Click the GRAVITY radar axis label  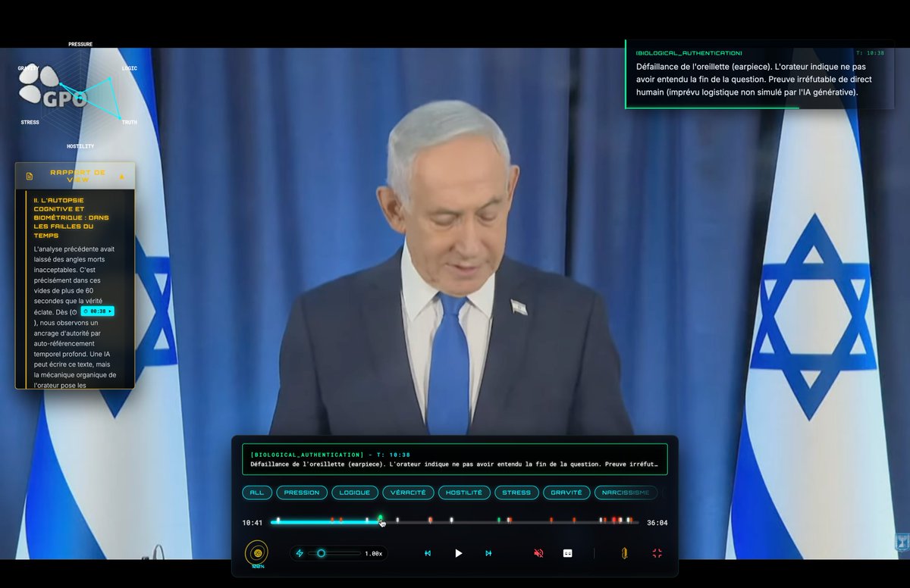click(28, 68)
